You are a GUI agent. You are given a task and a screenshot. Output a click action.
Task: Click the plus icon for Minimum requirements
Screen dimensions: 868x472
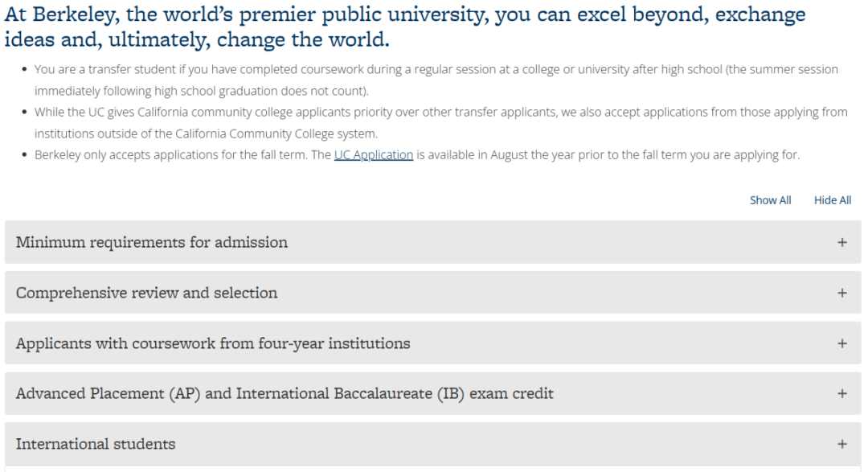(841, 242)
